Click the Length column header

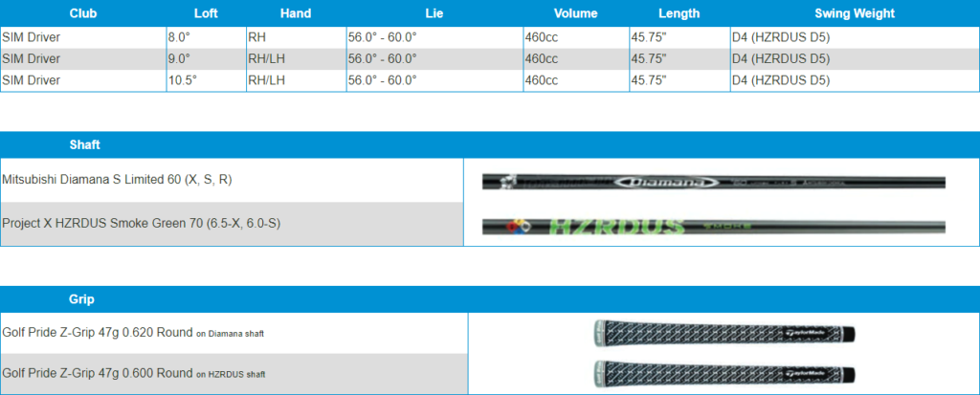[x=679, y=13]
